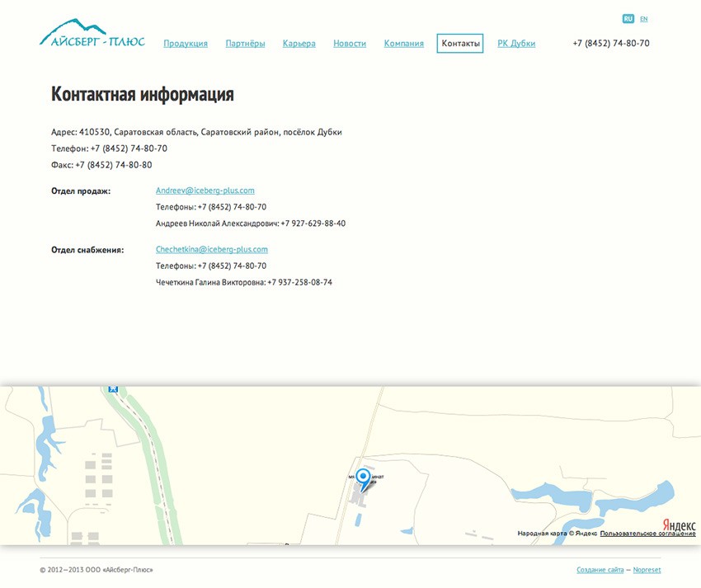Open the Продукция menu item
Screen dimensions: 701x588
pos(186,44)
